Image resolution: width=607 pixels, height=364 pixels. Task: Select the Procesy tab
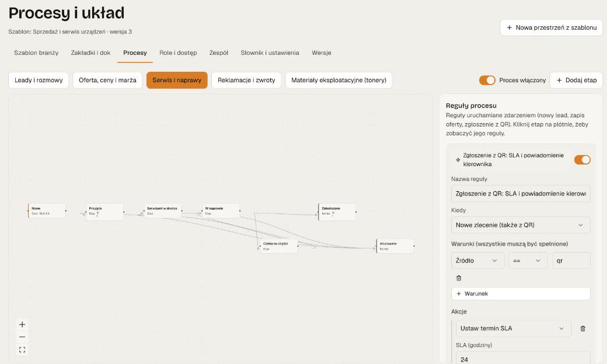tap(135, 52)
